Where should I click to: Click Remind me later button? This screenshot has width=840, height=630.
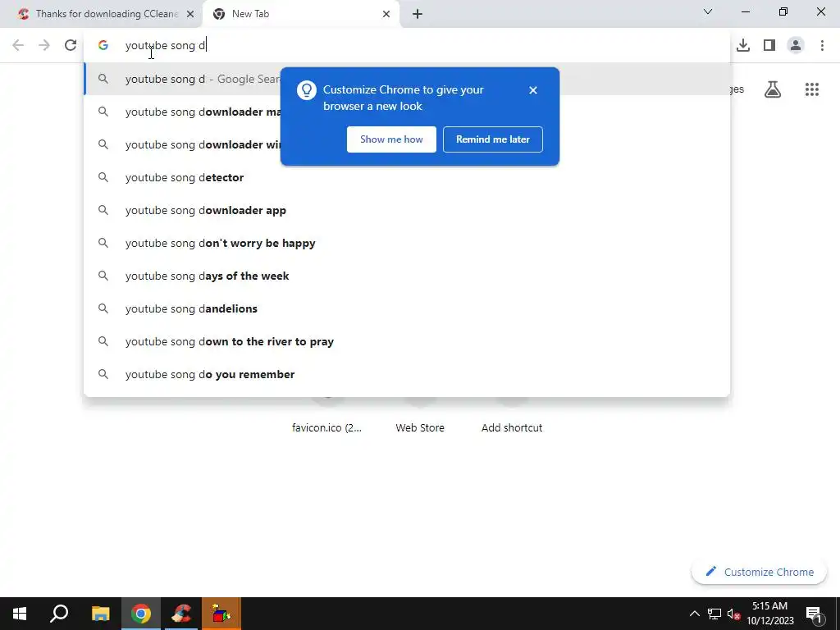493,139
